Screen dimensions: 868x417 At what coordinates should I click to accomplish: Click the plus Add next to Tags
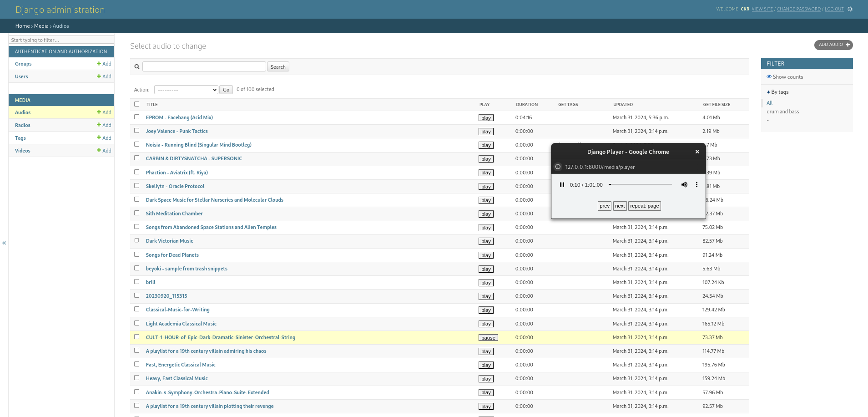pos(104,138)
